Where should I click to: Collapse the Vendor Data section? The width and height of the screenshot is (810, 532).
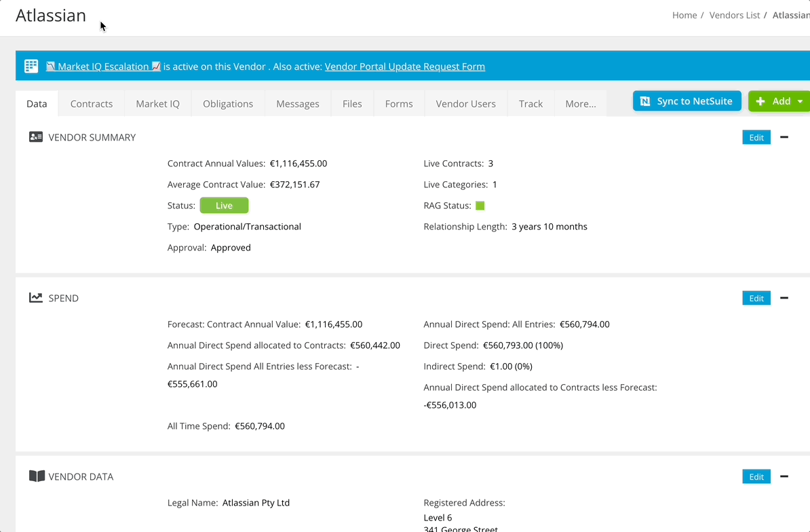784,476
